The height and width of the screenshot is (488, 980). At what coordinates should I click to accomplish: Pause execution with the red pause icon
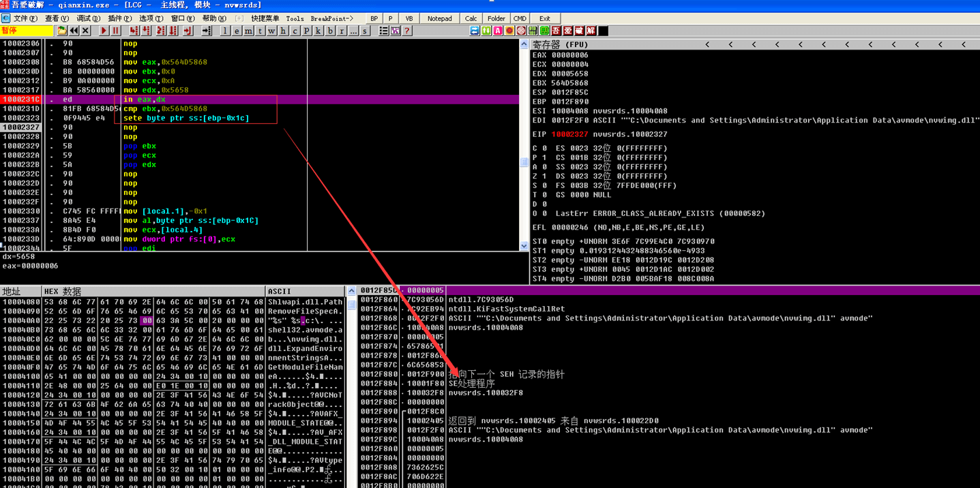[x=116, y=31]
